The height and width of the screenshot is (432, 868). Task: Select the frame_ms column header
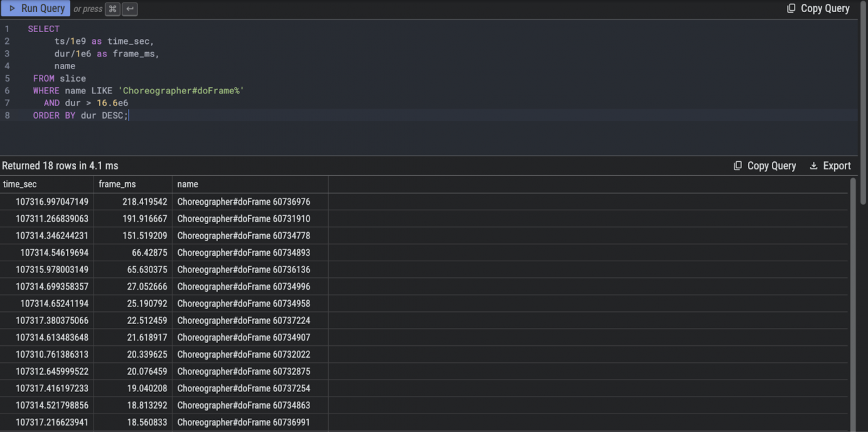(x=117, y=184)
